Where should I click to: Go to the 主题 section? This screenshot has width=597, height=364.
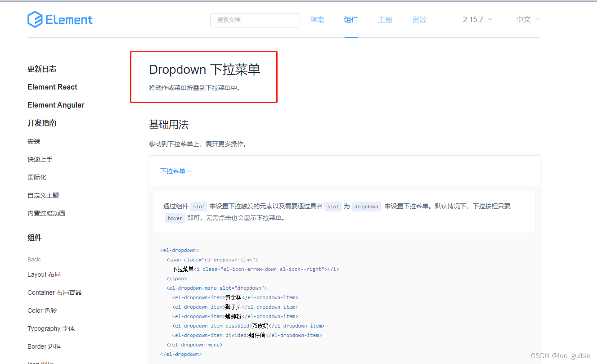click(x=386, y=19)
